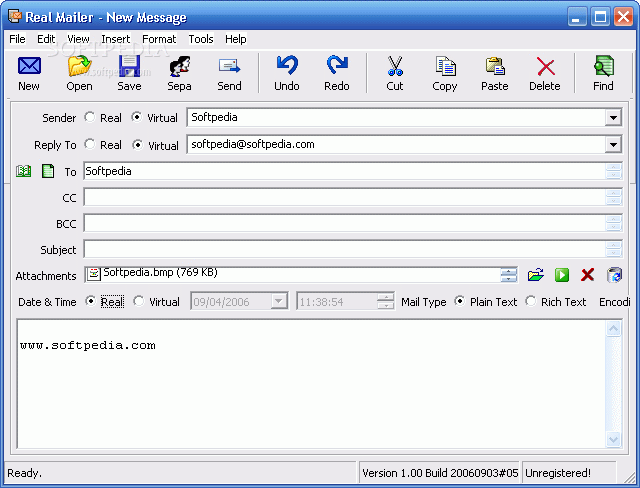This screenshot has height=488, width=640.
Task: Select Virtual for Reply To
Action: (x=138, y=145)
